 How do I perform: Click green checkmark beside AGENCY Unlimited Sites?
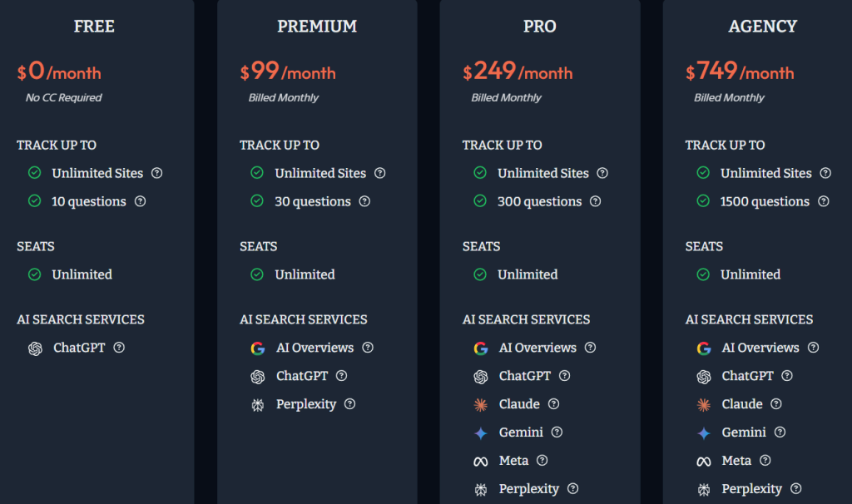pyautogui.click(x=703, y=173)
